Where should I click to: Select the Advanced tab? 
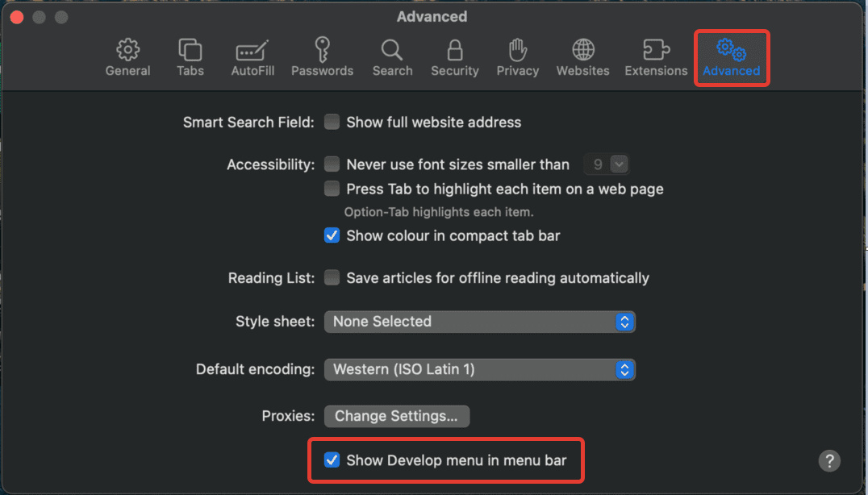732,57
